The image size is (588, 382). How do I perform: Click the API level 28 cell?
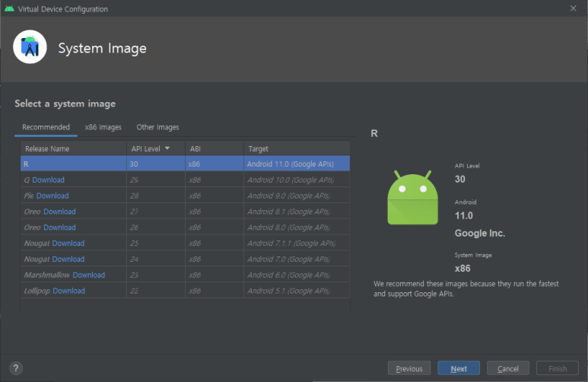[x=156, y=196]
